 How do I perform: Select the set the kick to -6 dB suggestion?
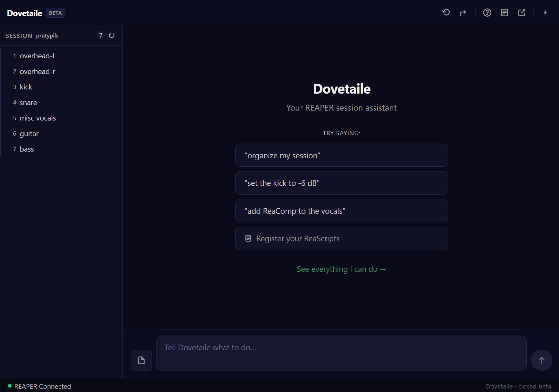point(341,183)
